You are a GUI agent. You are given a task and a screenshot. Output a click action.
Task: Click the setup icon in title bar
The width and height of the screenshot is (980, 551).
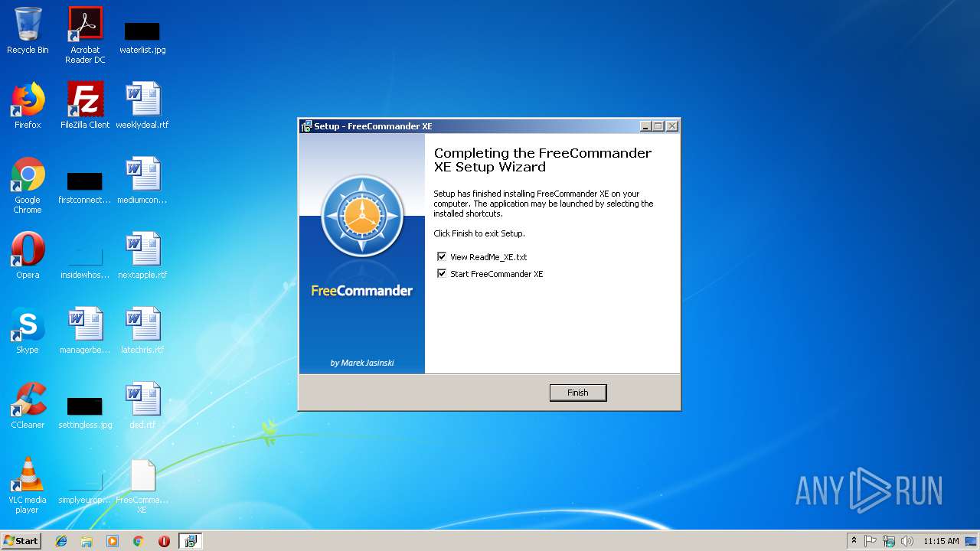coord(306,126)
